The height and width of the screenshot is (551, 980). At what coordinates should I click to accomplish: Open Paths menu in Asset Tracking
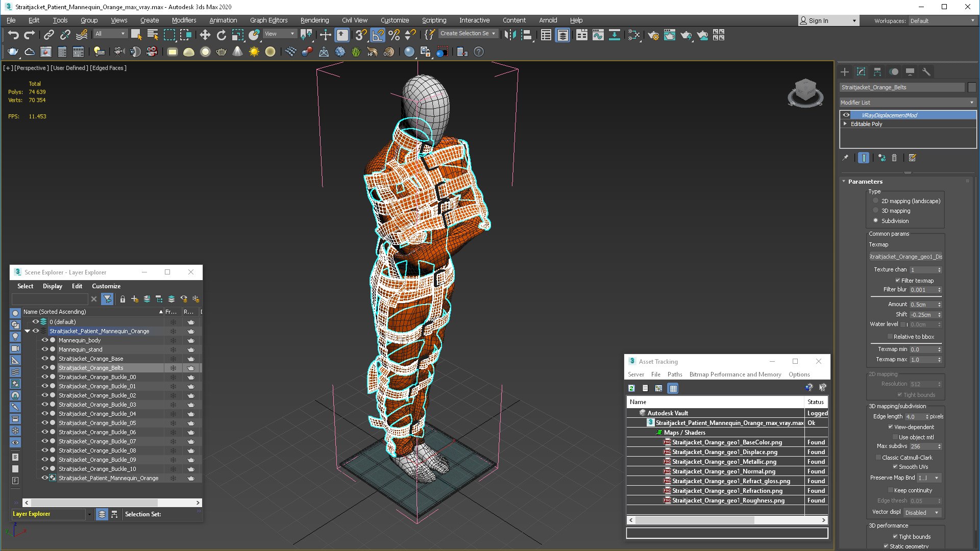[675, 374]
